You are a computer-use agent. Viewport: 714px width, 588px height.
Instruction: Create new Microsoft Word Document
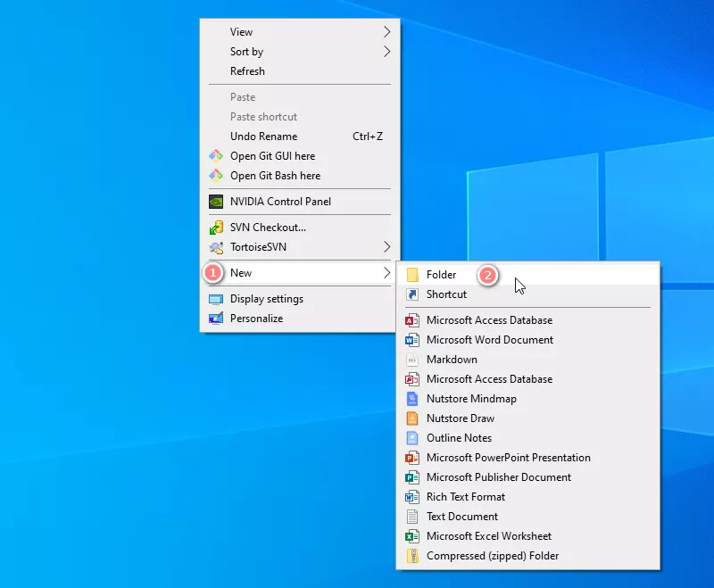tap(527, 340)
